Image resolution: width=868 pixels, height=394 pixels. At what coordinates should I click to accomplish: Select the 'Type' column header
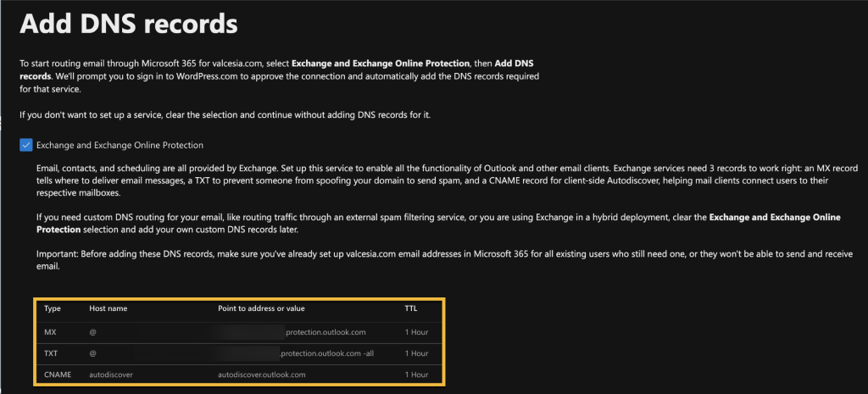click(53, 309)
